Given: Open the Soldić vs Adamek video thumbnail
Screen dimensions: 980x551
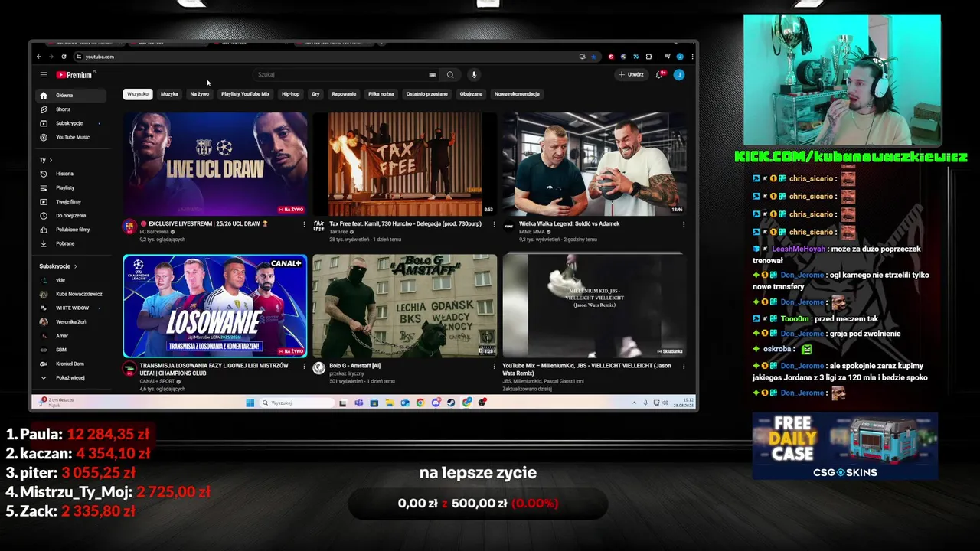Looking at the screenshot, I should (595, 165).
